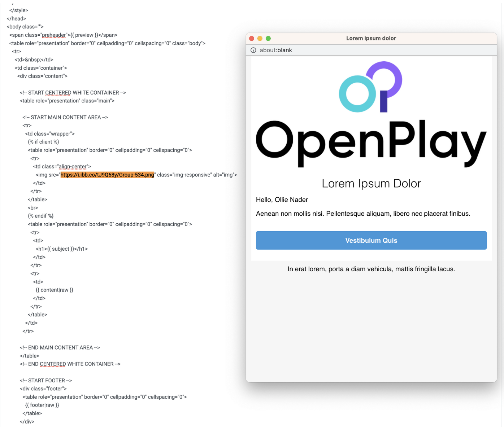504x430 pixels.
Task: Click the td class wrapper line
Action: (50, 133)
